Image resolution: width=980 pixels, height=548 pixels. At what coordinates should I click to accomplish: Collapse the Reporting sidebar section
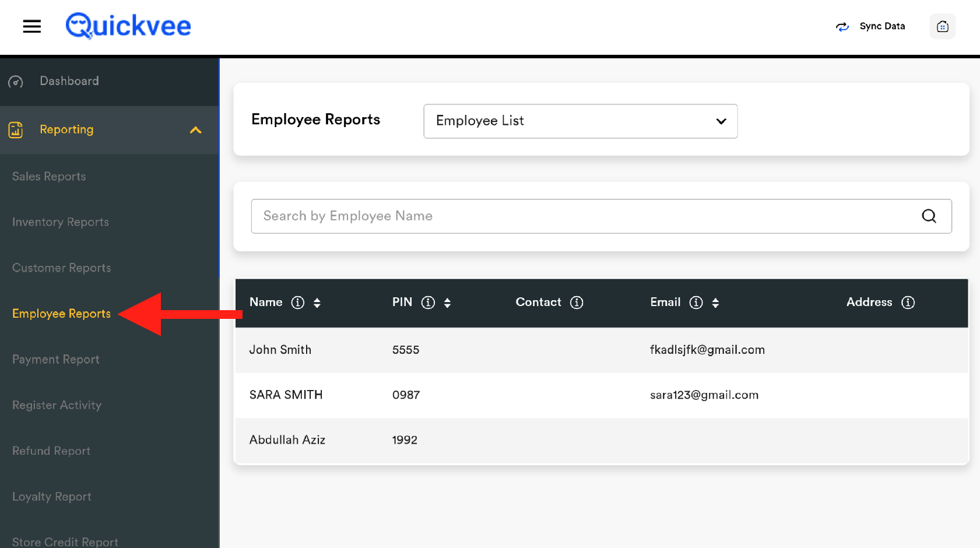[x=196, y=130]
